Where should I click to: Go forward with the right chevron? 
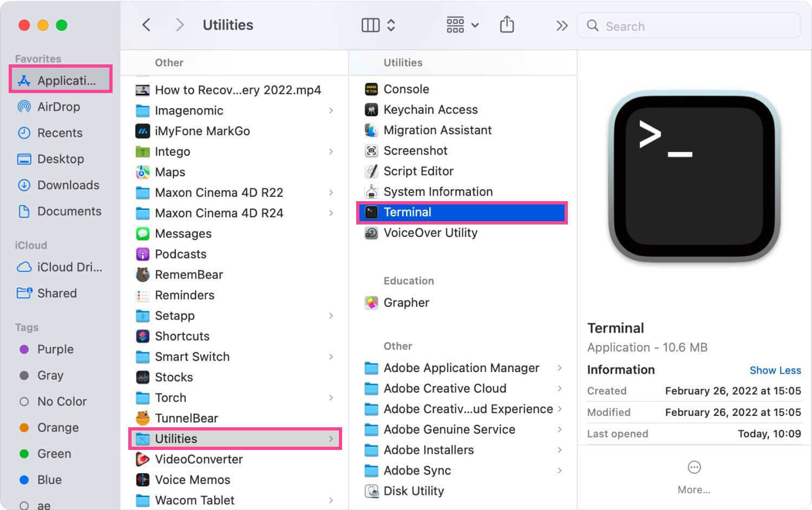pyautogui.click(x=180, y=25)
